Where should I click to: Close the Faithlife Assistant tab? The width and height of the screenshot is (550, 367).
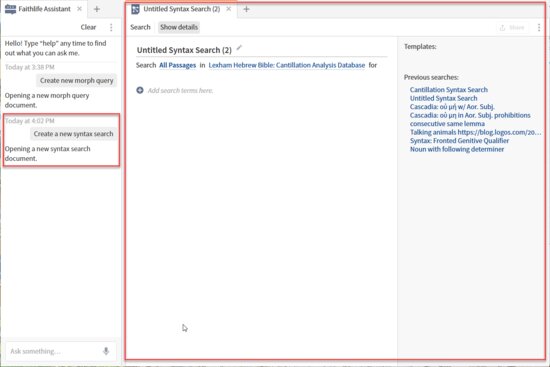tap(80, 9)
